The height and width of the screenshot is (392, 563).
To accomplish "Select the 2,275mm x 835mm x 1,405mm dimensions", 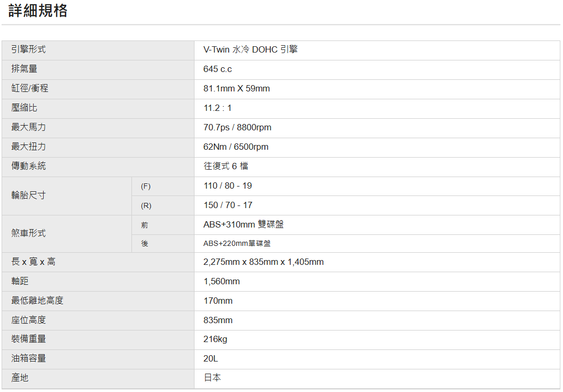I will point(263,262).
